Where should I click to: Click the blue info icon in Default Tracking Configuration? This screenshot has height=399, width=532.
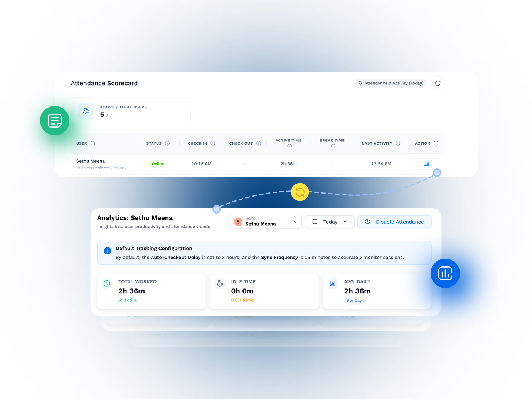pyautogui.click(x=108, y=251)
